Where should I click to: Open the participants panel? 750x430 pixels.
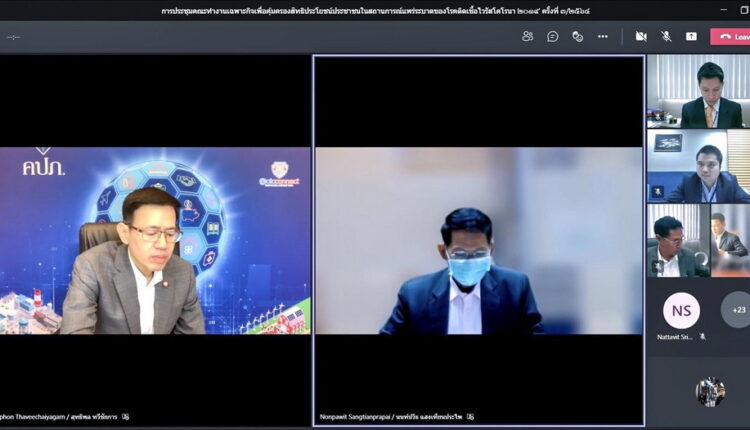point(527,36)
